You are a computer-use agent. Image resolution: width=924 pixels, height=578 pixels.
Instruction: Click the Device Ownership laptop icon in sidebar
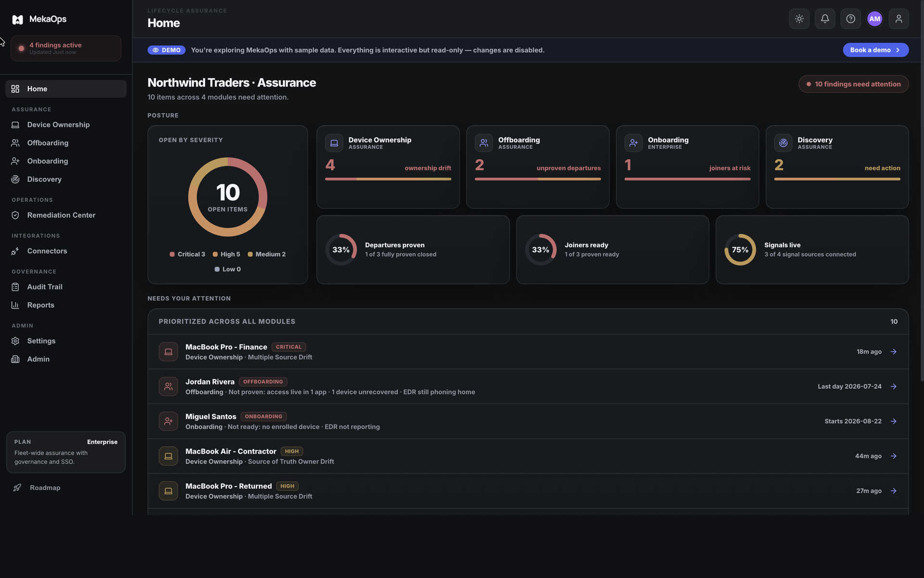point(15,125)
